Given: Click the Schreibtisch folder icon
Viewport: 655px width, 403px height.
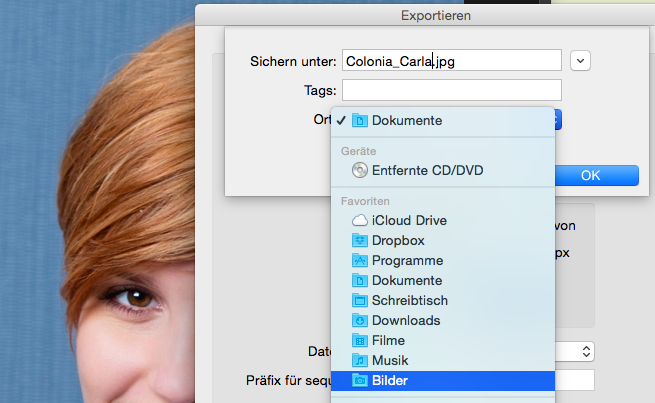Looking at the screenshot, I should click(360, 300).
